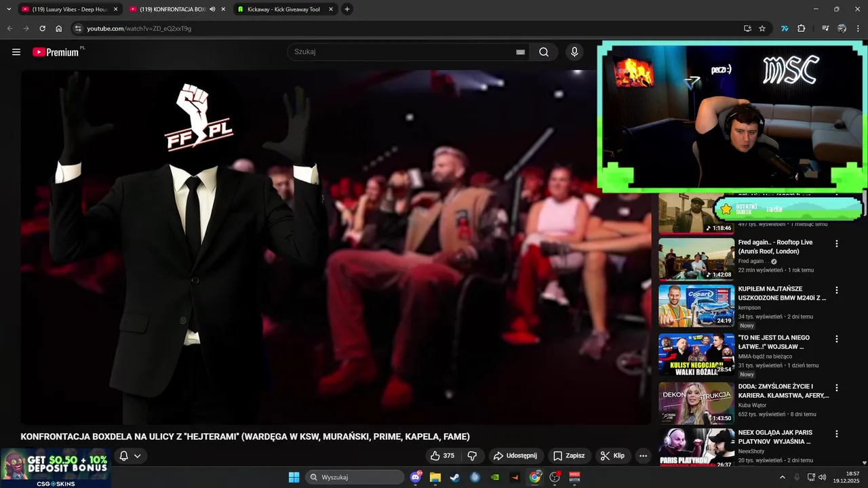Open OBS Studio from the taskbar
This screenshot has height=488, width=868.
pos(555,477)
